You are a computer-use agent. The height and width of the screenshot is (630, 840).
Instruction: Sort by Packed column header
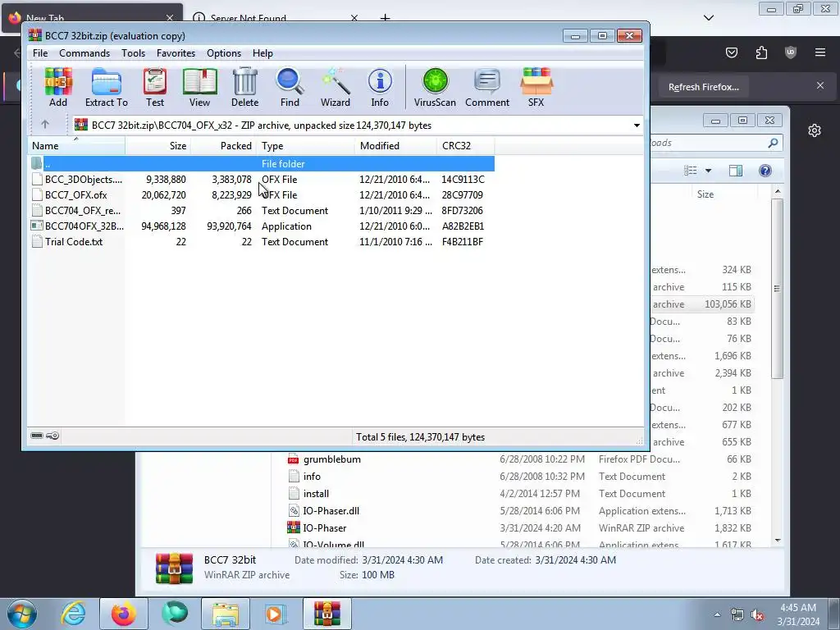tap(224, 146)
